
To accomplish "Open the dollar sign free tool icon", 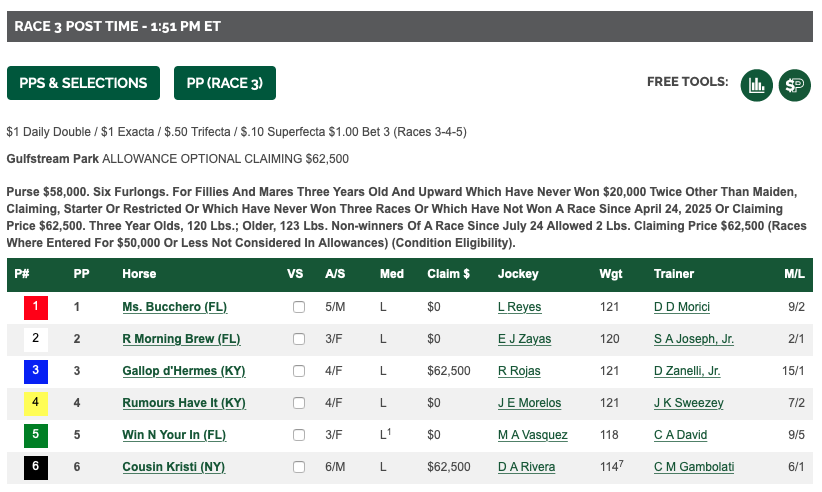I will [795, 85].
